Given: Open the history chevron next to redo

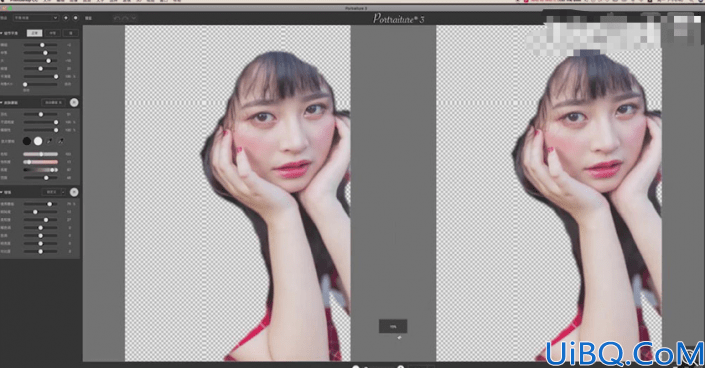Looking at the screenshot, I should point(134,18).
